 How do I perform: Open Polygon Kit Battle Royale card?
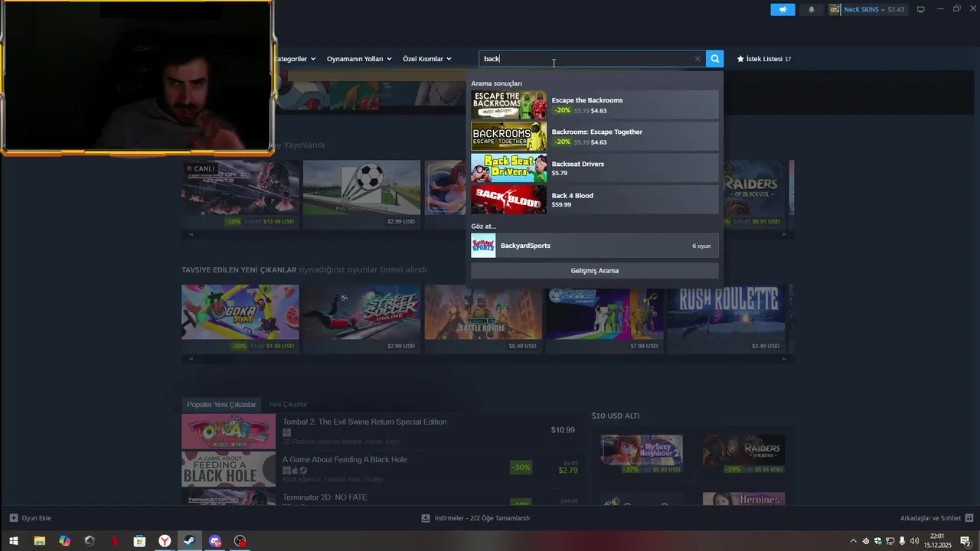(483, 318)
